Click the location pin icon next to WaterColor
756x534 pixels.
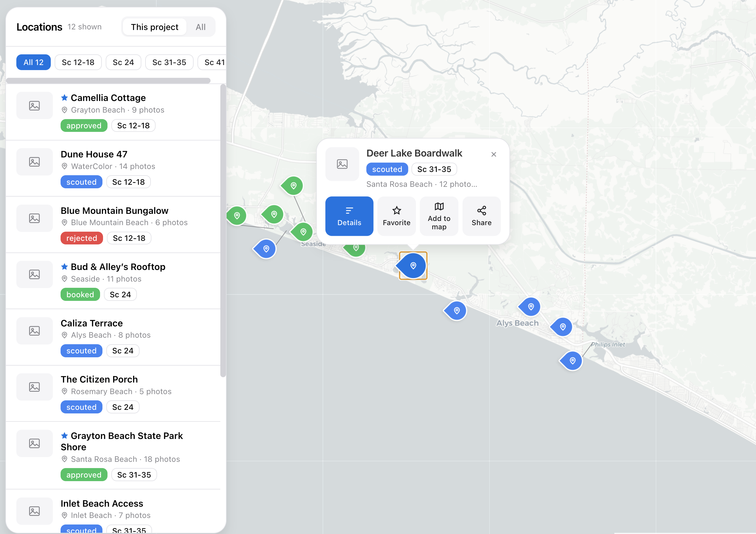point(64,166)
